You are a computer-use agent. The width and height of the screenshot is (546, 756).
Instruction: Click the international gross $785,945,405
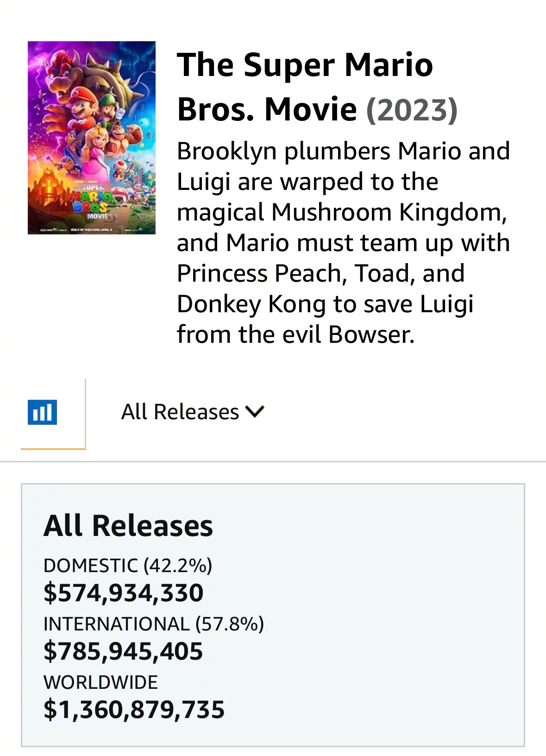123,651
